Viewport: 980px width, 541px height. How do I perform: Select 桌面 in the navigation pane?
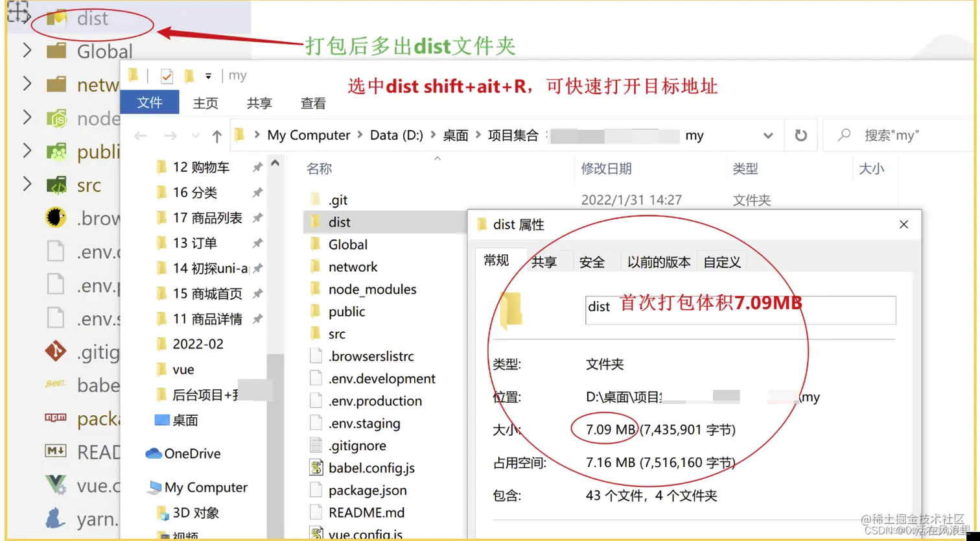click(185, 420)
